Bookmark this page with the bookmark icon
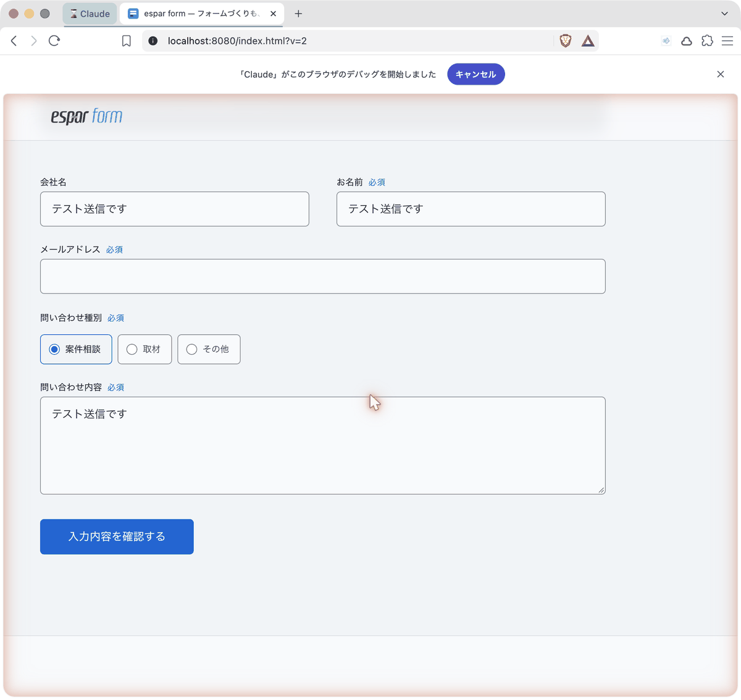This screenshot has width=741, height=700. click(x=127, y=41)
